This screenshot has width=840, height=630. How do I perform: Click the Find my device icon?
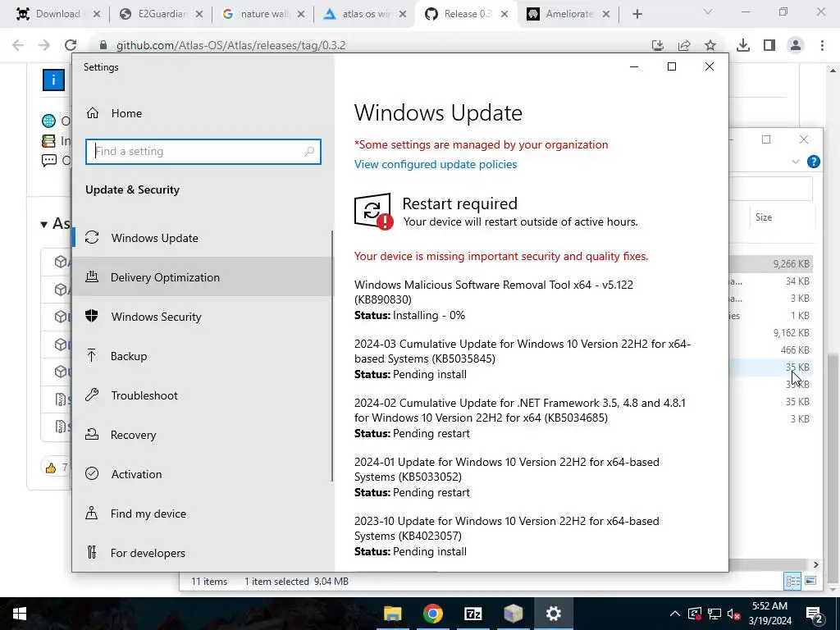[92, 513]
